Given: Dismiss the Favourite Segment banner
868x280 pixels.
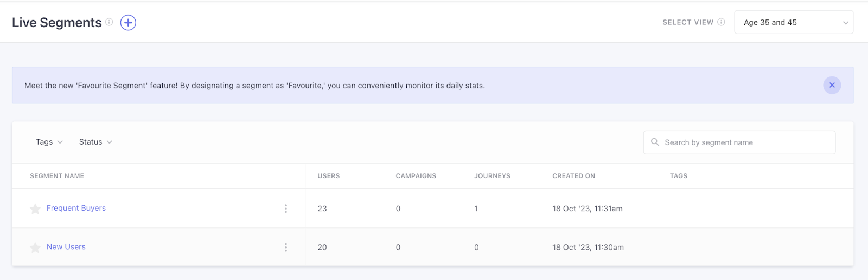Looking at the screenshot, I should (832, 85).
